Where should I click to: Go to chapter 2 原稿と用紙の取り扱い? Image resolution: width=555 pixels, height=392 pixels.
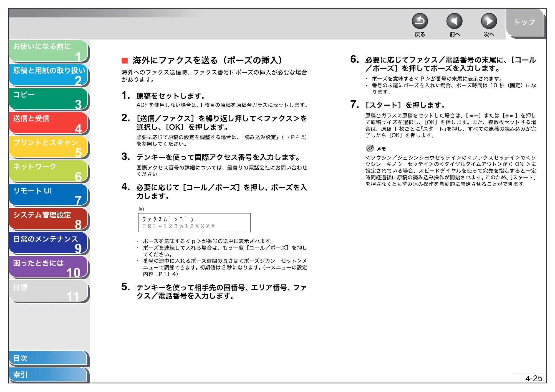point(49,75)
